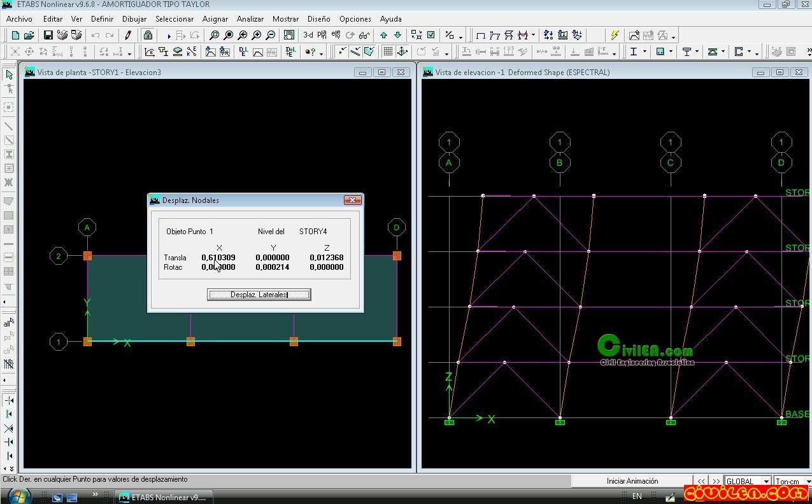Click grid bubble A in plan view
Screen dimensions: 812x504
[x=87, y=227]
